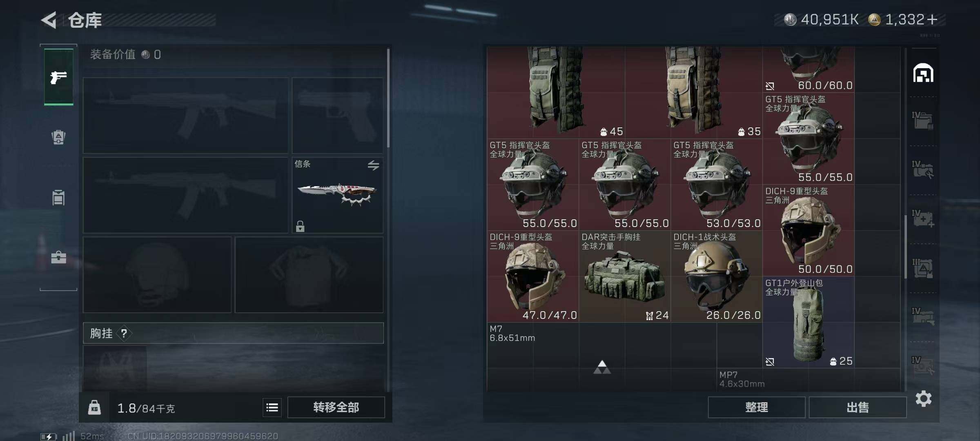Select the DICH-1战术头盔 helmet item
This screenshot has height=441, width=980.
point(717,276)
